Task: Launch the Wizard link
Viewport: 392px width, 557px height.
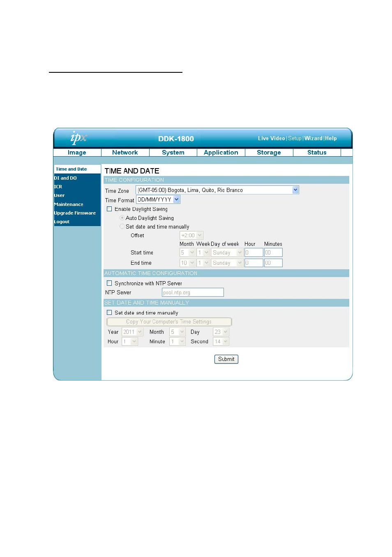Action: 313,139
